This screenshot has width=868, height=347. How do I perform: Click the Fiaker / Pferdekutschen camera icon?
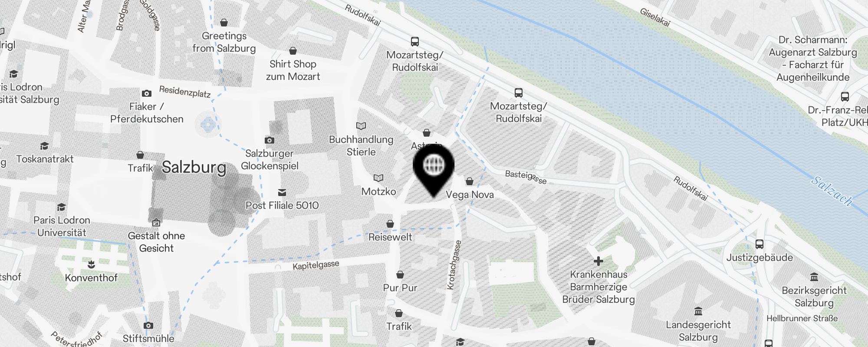[147, 93]
